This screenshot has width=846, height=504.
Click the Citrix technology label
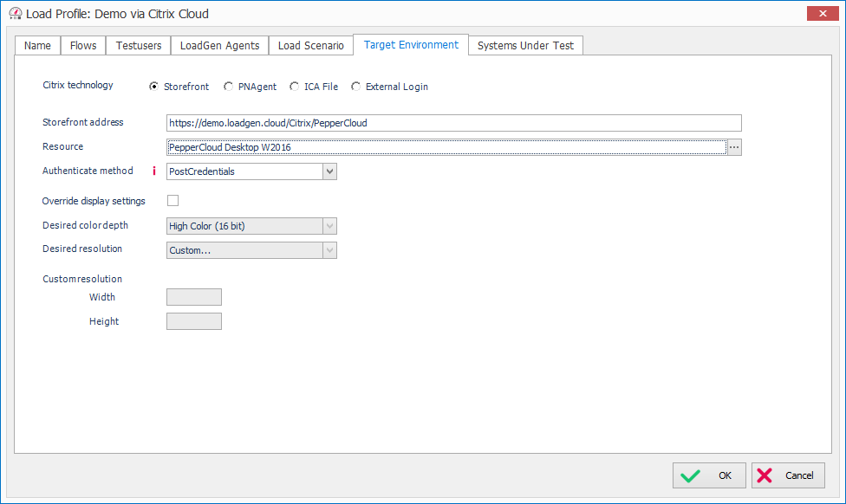pyautogui.click(x=78, y=85)
